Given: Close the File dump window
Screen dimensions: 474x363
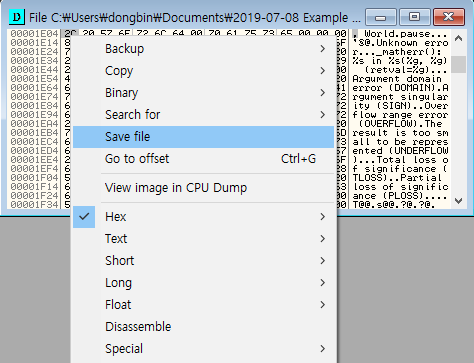Looking at the screenshot, I should (449, 17).
